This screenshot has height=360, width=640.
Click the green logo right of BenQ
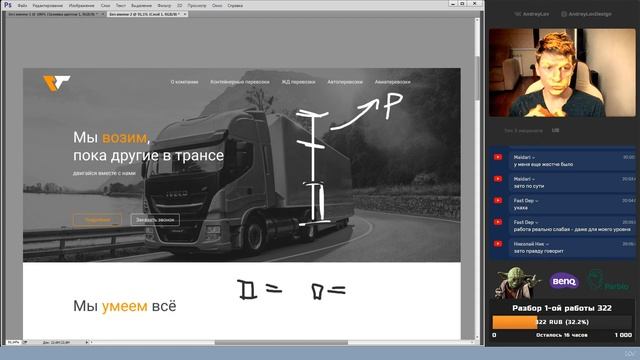pos(608,281)
